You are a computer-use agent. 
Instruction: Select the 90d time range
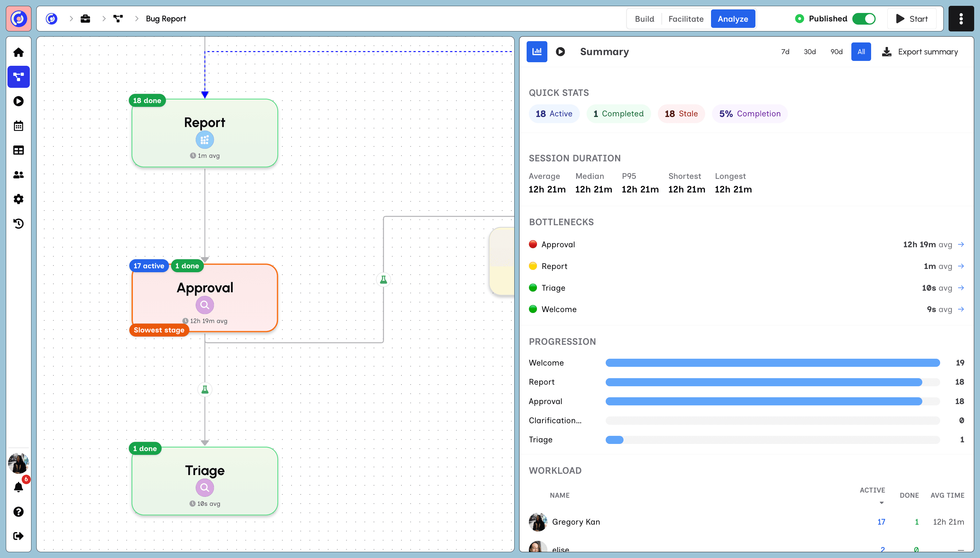click(836, 52)
